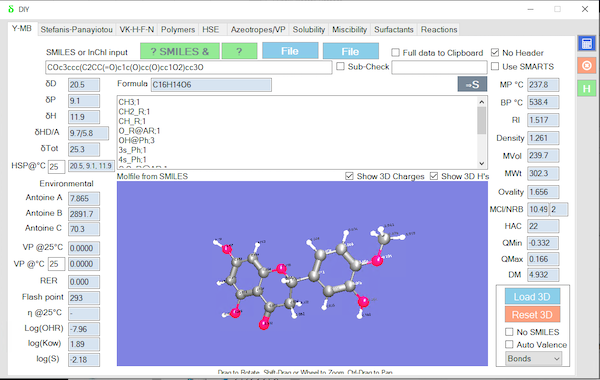Open the HSE tab
This screenshot has width=600, height=380.
211,29
